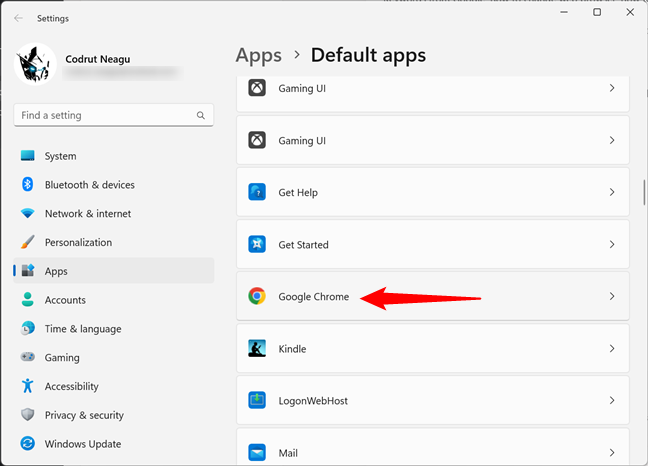
Task: Click the user profile avatar picture
Action: [x=35, y=63]
